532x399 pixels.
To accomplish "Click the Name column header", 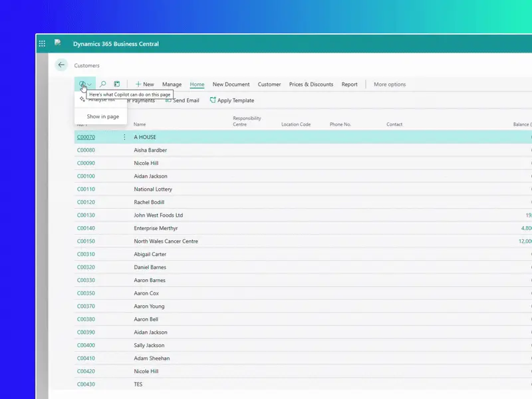I will (x=140, y=124).
